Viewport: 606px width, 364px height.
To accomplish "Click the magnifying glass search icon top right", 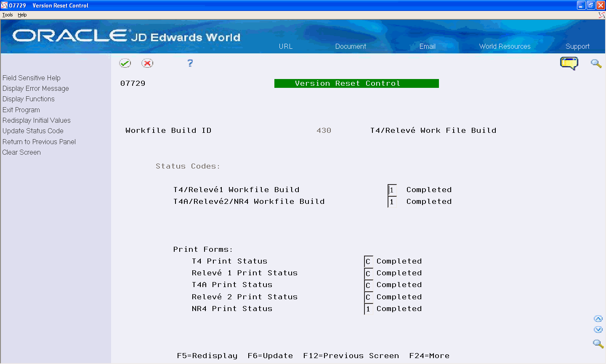I will (x=596, y=64).
